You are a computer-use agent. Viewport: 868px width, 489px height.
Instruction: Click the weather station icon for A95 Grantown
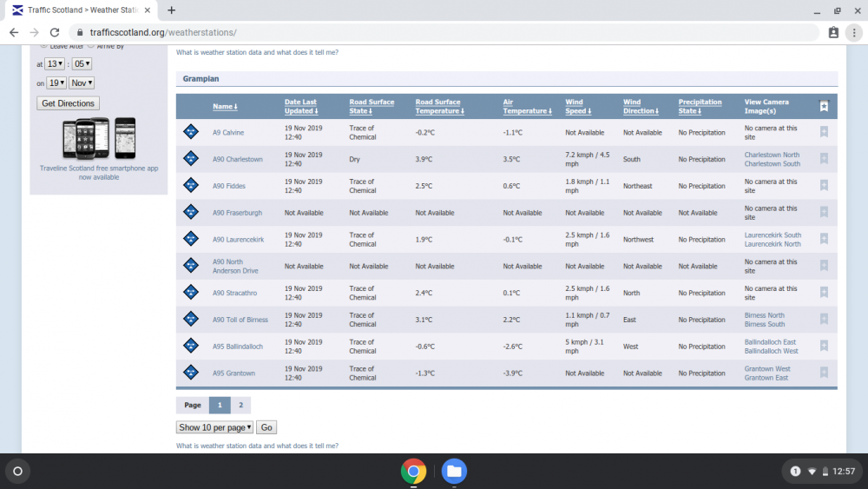(191, 372)
